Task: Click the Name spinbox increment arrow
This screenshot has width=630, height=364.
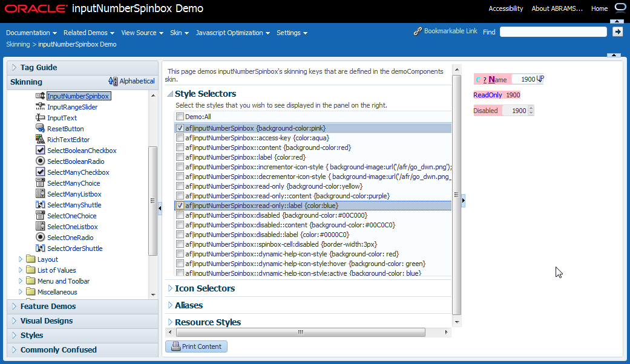Action: pyautogui.click(x=540, y=77)
